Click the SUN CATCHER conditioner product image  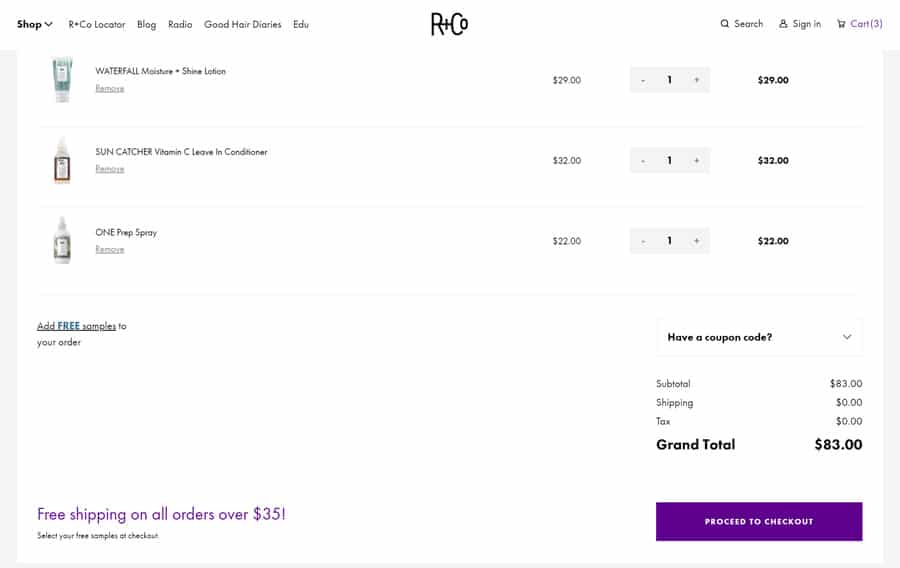coord(62,160)
